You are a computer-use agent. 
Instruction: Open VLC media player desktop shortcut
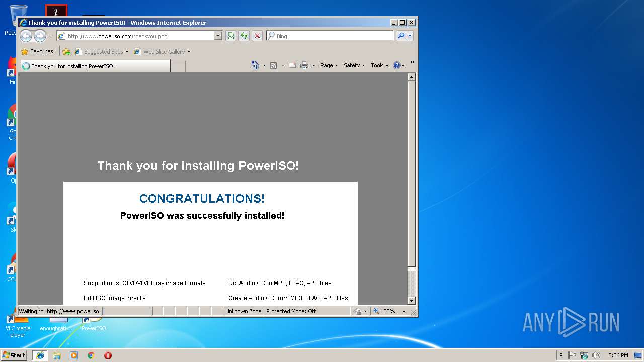tap(18, 326)
